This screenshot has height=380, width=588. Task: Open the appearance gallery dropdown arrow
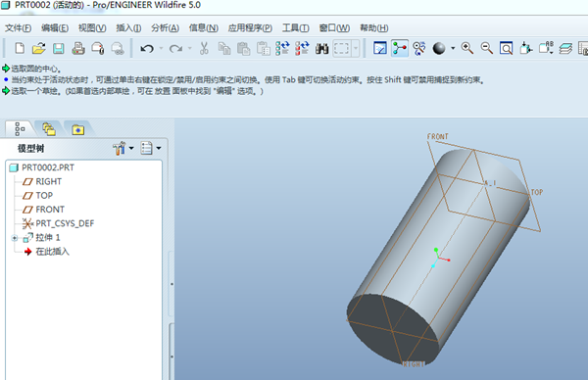click(x=453, y=48)
